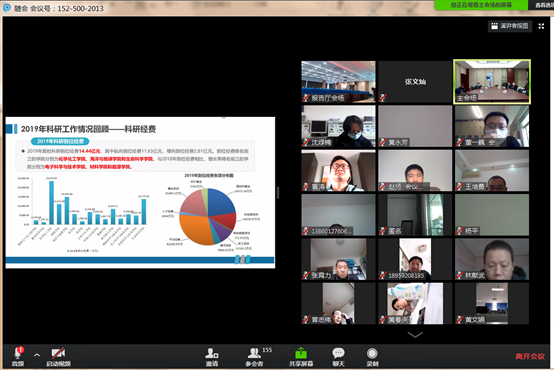
Task: Click the shared slide pie chart
Action: coord(208,216)
